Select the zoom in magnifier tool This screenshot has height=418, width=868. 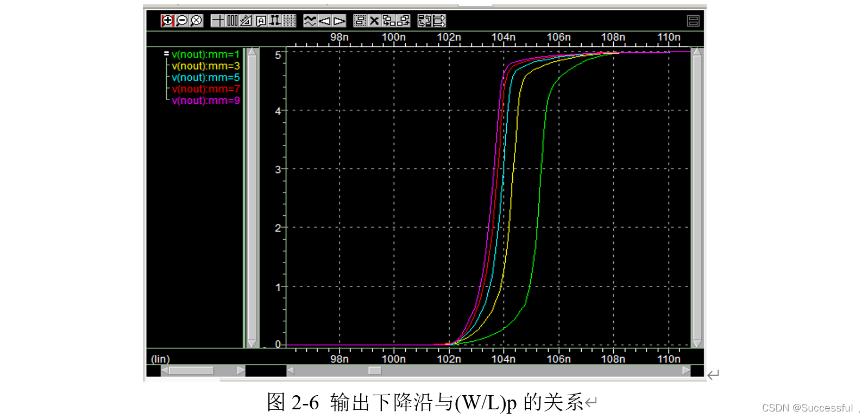pos(167,21)
